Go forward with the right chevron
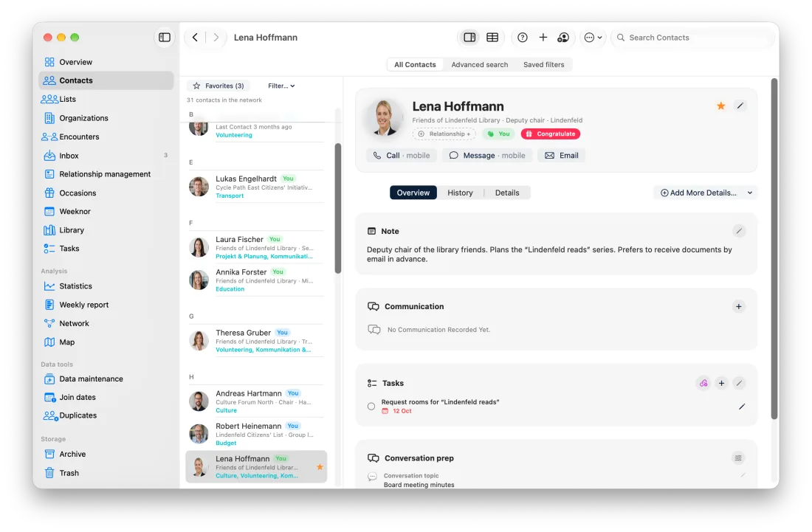The width and height of the screenshot is (812, 532). coord(216,37)
